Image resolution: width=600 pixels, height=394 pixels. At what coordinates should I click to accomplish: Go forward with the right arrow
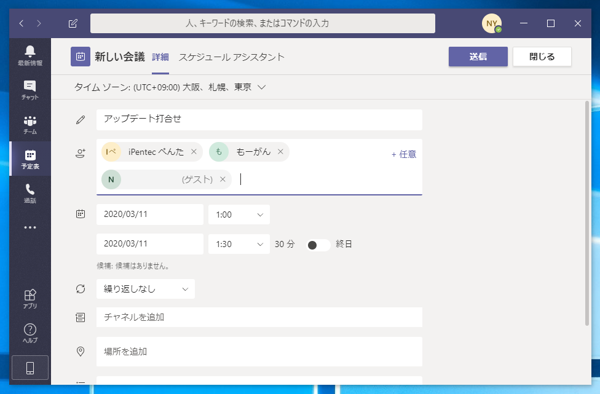click(39, 23)
